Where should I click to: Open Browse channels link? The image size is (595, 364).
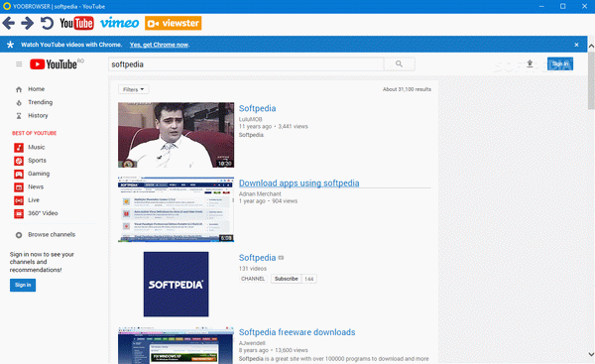[x=52, y=235]
